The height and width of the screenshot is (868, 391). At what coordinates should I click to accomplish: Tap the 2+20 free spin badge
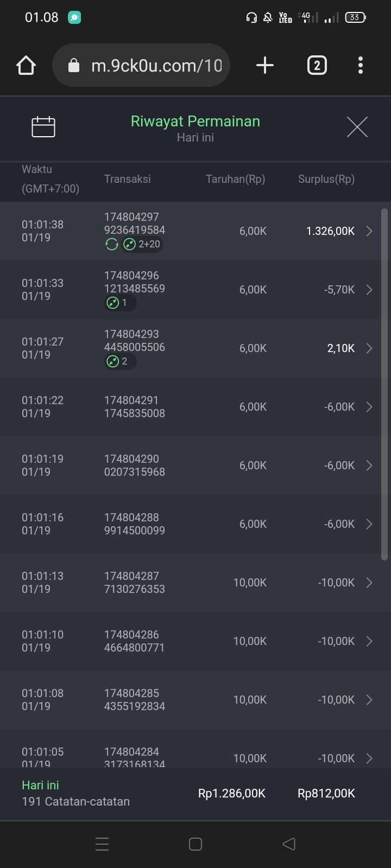coord(142,245)
